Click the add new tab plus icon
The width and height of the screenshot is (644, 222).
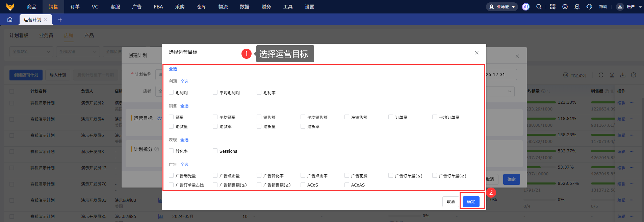click(60, 20)
